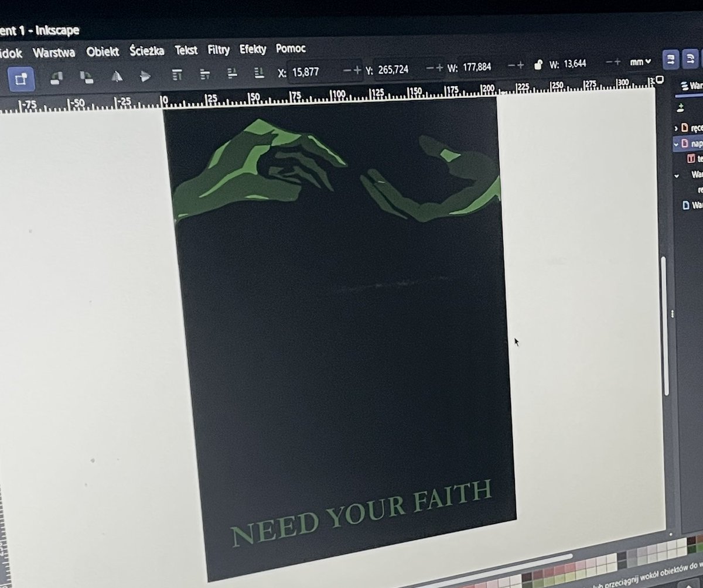Viewport: 703px width, 588px height.
Task: Select the text object under napis layer
Action: [x=695, y=158]
